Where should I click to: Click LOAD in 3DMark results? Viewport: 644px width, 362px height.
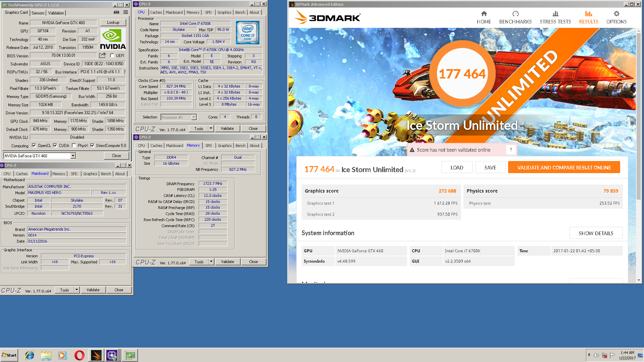(x=457, y=167)
